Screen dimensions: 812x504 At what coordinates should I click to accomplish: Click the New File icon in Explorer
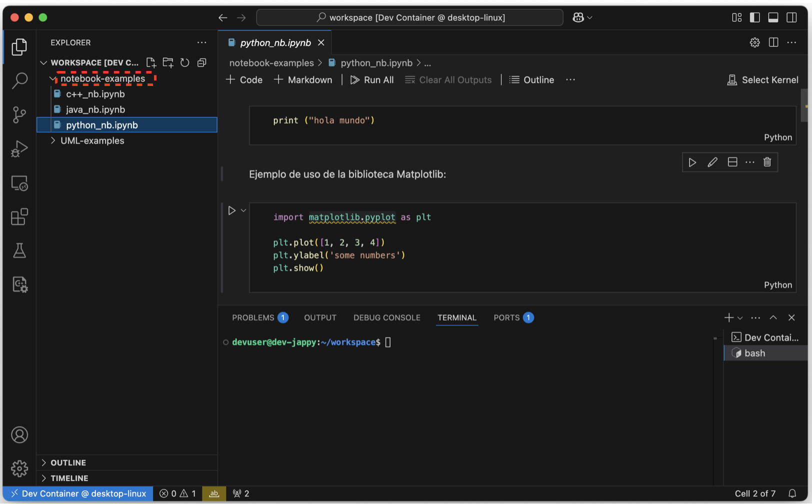pos(151,62)
